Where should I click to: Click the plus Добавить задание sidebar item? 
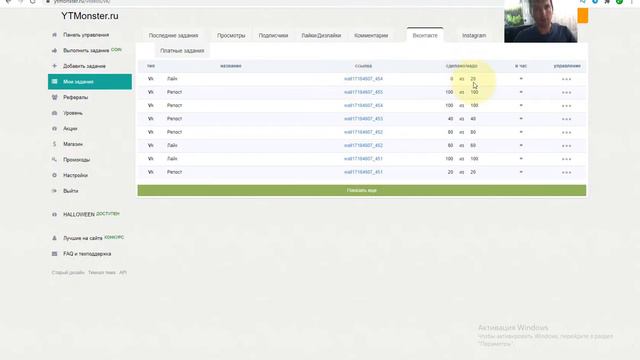[84, 66]
